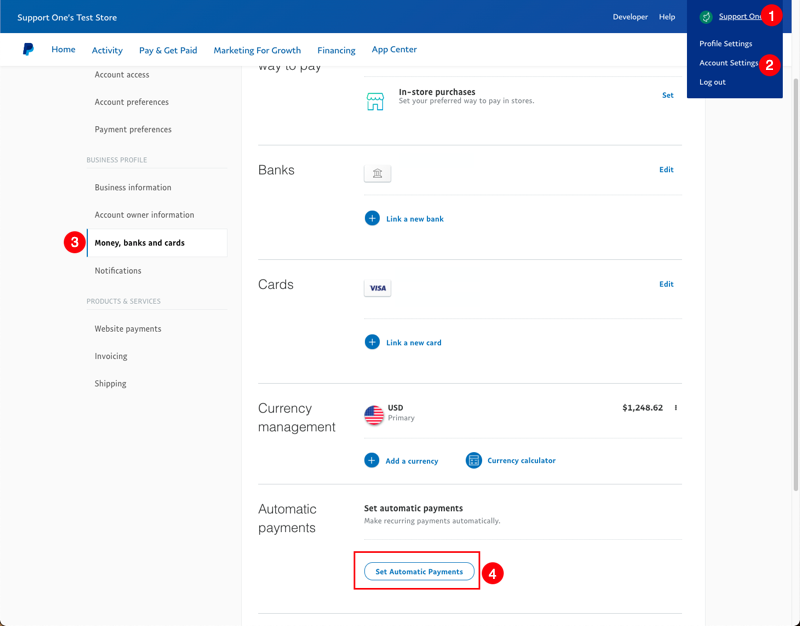
Task: Click the $1,248.62 balance amount
Action: [x=642, y=408]
